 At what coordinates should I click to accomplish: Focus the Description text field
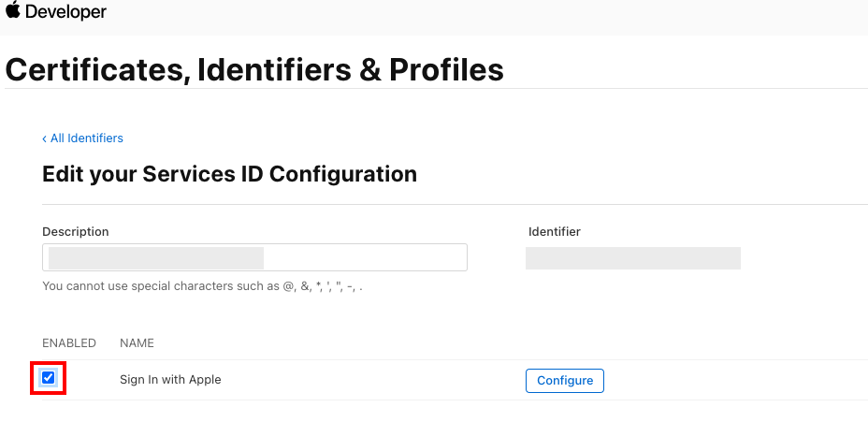pyautogui.click(x=254, y=257)
